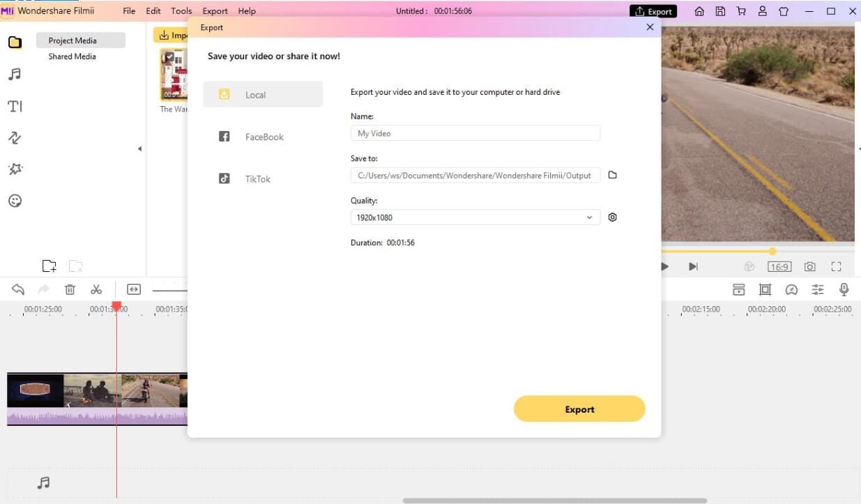Open the Export menu in the menu bar
Screen dimensions: 861x504
(x=215, y=11)
